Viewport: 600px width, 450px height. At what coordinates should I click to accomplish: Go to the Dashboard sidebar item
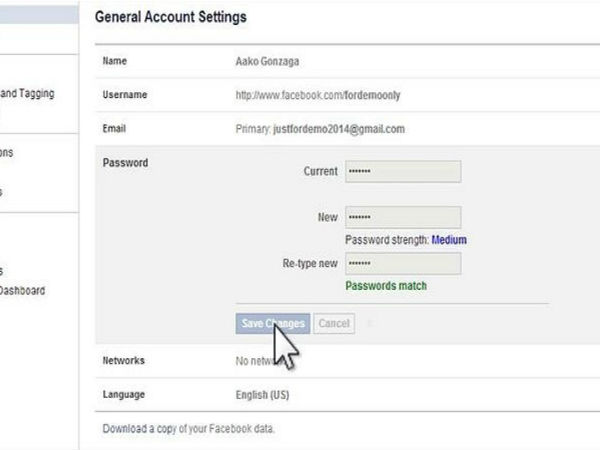(21, 291)
